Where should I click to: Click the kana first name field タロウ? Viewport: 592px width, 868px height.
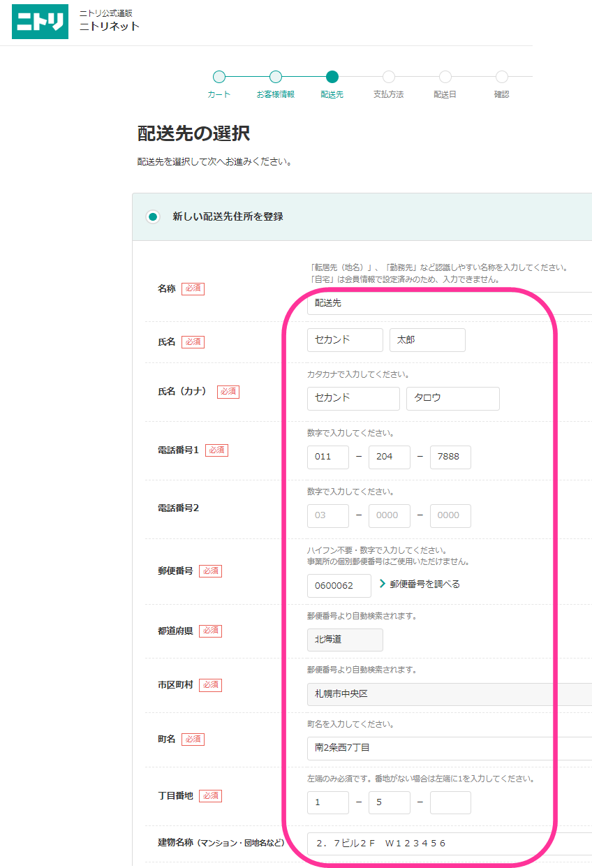point(453,399)
